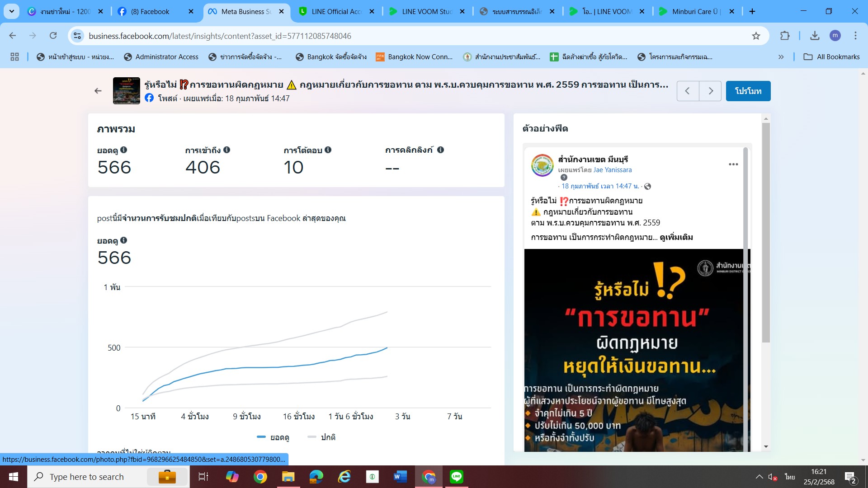Click the browser back arrow
The width and height of the screenshot is (868, 488).
pos(13,36)
